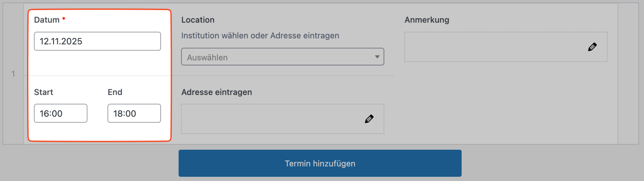Click the pencil icon under Adresse eintragen

369,119
